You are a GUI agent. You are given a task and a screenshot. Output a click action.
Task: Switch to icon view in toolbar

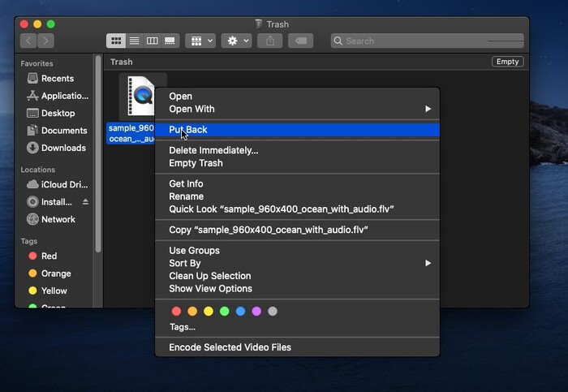click(x=116, y=41)
